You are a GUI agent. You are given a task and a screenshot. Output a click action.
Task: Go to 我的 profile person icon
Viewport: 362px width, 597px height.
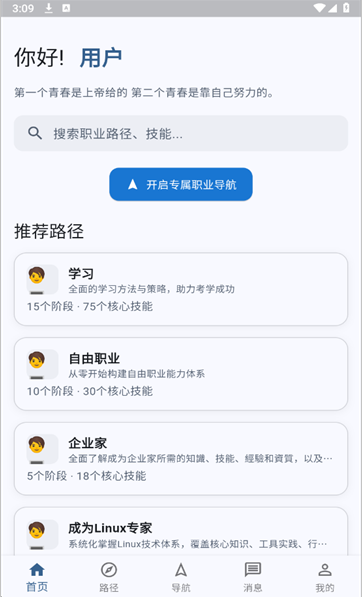pyautogui.click(x=325, y=570)
